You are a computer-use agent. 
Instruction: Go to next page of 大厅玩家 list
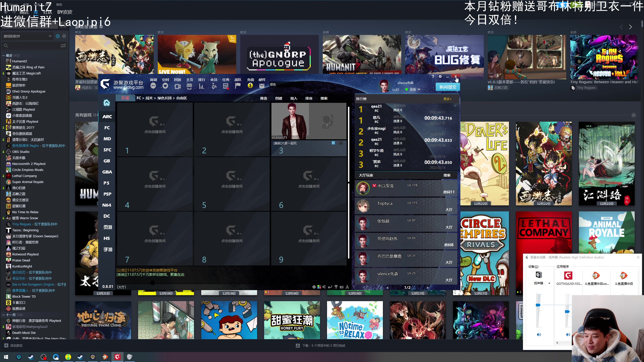point(428,288)
